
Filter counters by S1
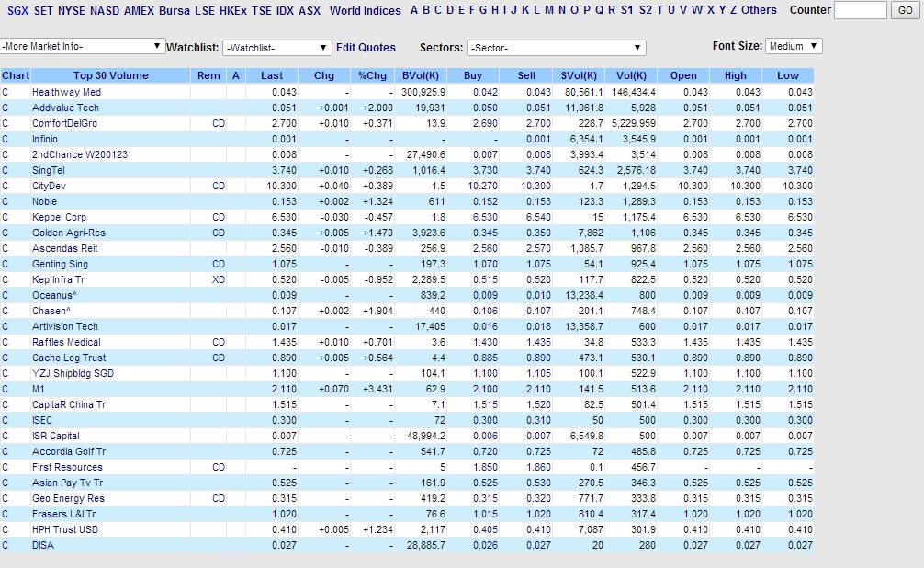[627, 10]
